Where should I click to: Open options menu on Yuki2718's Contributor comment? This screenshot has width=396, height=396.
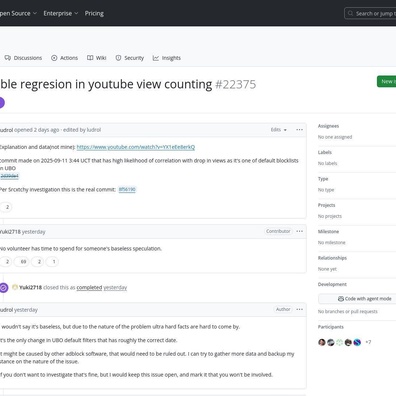coord(299,231)
